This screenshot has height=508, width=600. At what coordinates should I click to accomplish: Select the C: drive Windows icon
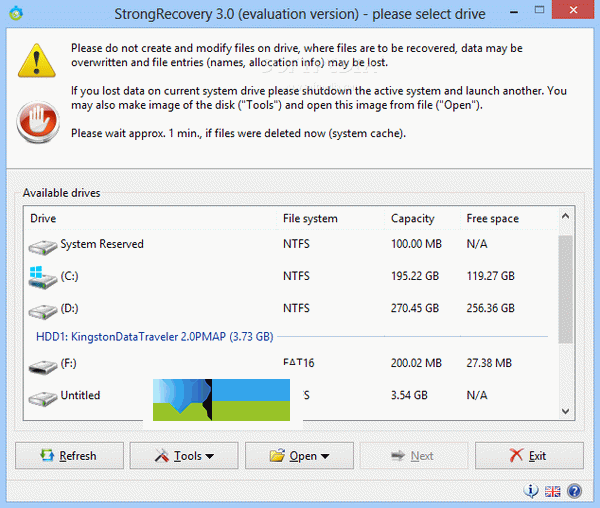point(42,278)
